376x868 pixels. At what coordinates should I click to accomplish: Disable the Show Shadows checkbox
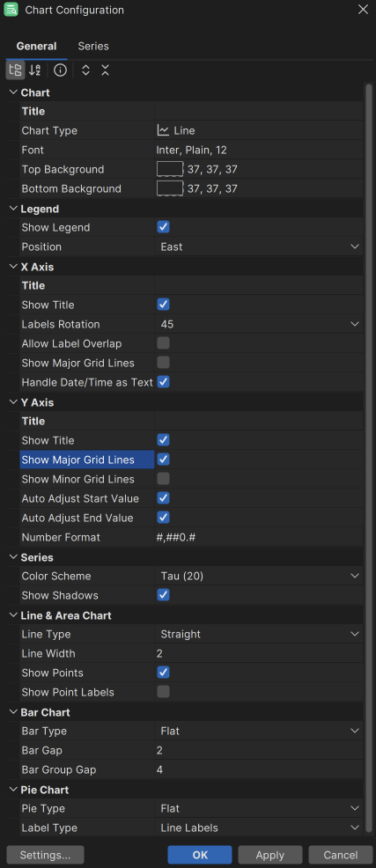coord(164,595)
